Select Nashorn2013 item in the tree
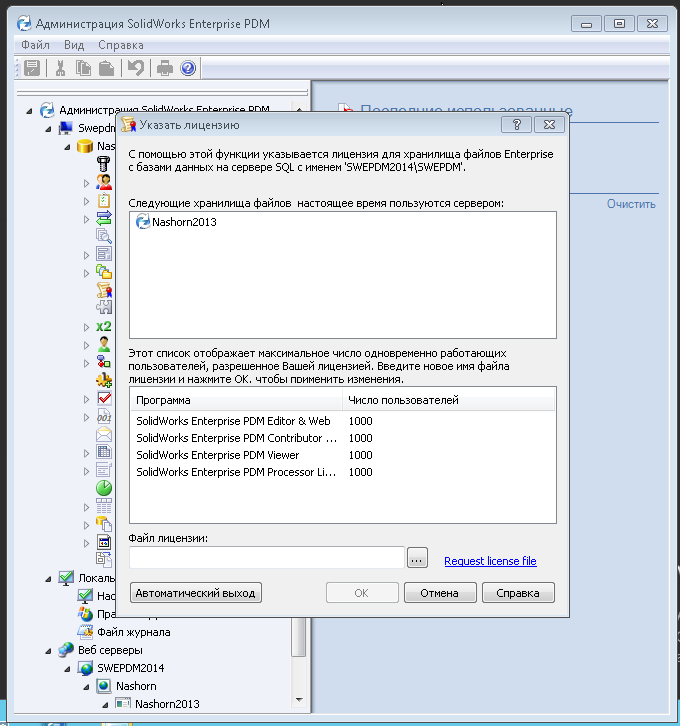The width and height of the screenshot is (680, 726). click(x=167, y=704)
